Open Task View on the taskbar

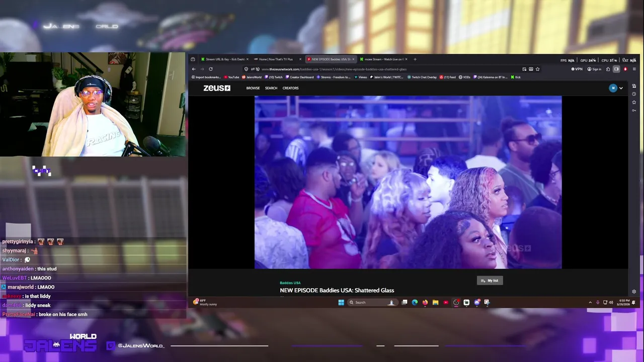pos(405,302)
